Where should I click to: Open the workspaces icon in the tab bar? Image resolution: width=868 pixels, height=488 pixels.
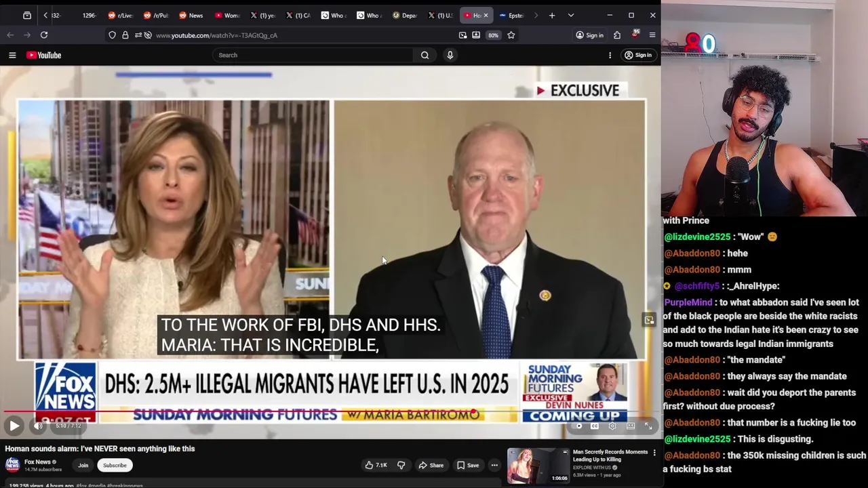pos(27,15)
